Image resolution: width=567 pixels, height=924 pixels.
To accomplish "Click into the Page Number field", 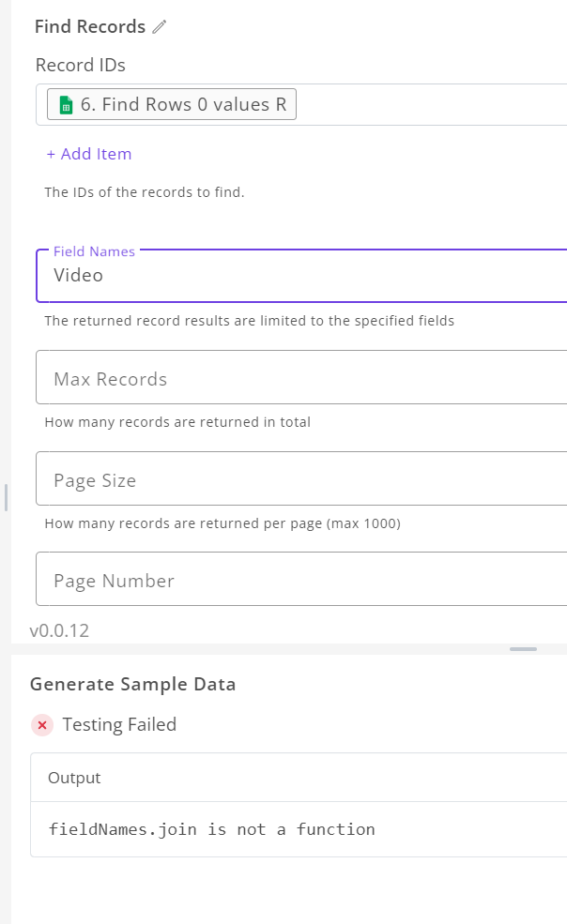I will point(301,579).
